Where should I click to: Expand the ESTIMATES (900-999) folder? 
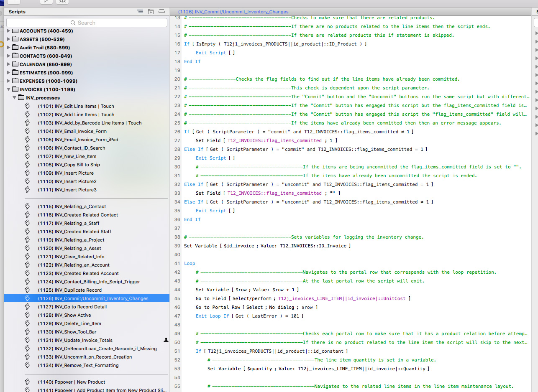(x=9, y=73)
